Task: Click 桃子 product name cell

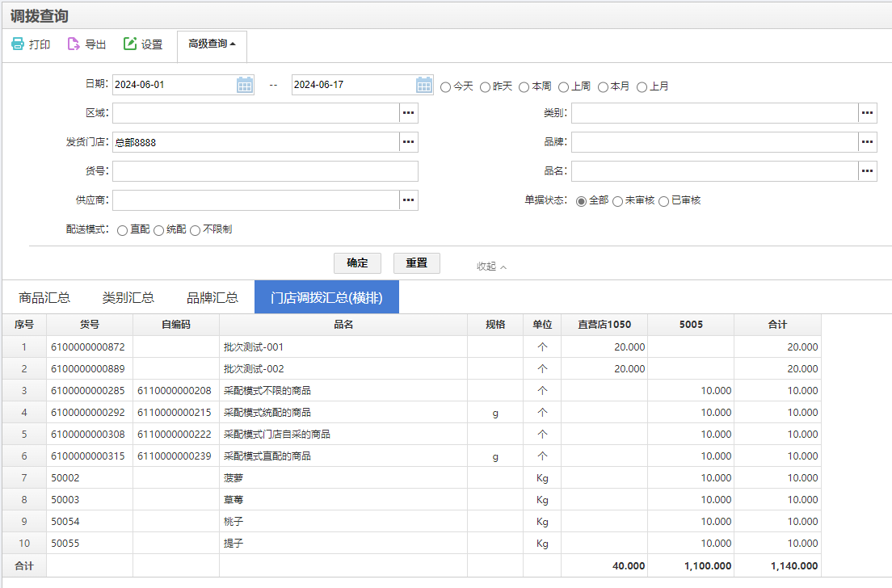Action: coord(343,522)
